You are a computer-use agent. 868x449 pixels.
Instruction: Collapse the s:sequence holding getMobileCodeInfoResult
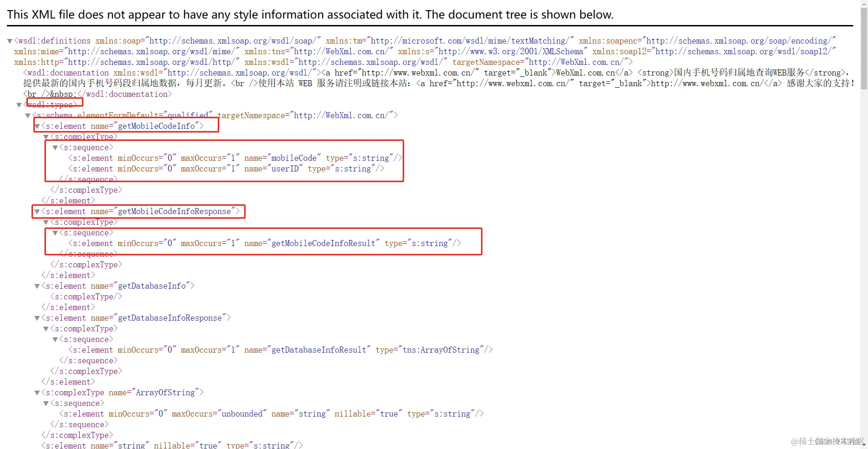[55, 233]
